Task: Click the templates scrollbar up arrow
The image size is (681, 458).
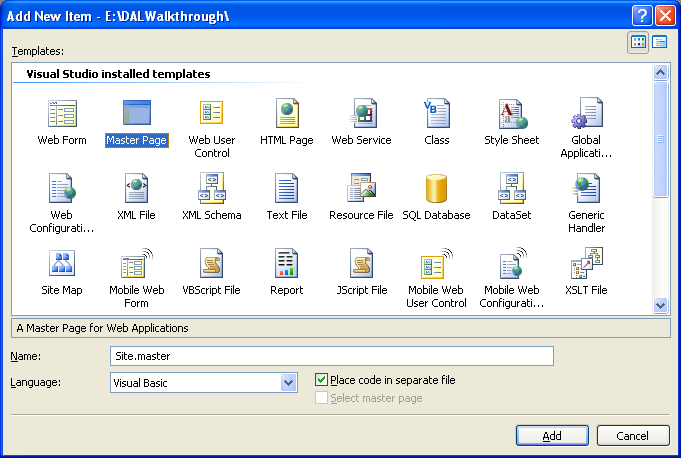Action: point(661,72)
